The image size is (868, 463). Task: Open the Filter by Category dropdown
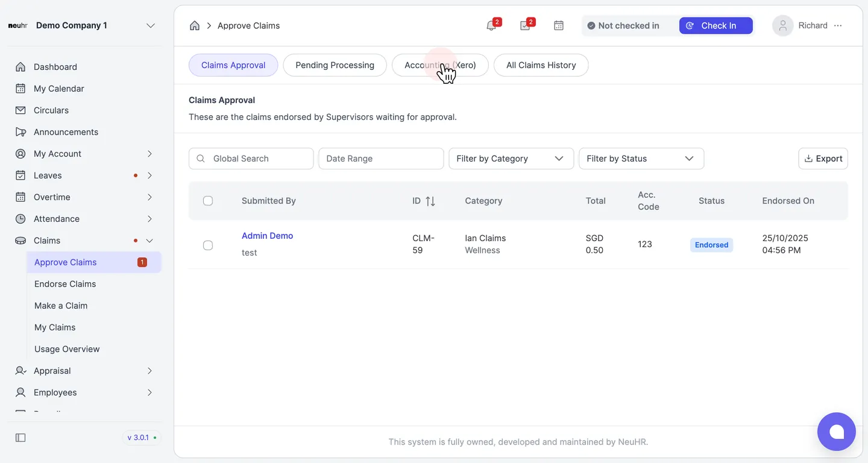pos(511,159)
